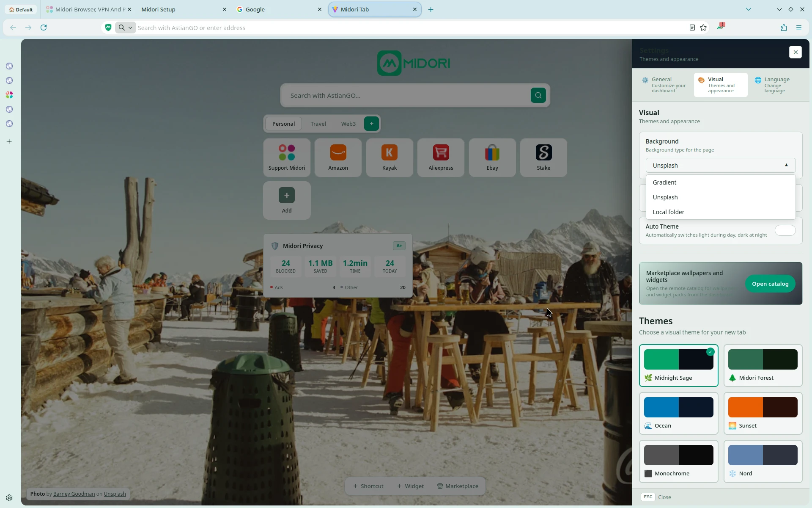Image resolution: width=812 pixels, height=508 pixels.
Task: Click the toolbar notification icon with red badge
Action: click(721, 27)
